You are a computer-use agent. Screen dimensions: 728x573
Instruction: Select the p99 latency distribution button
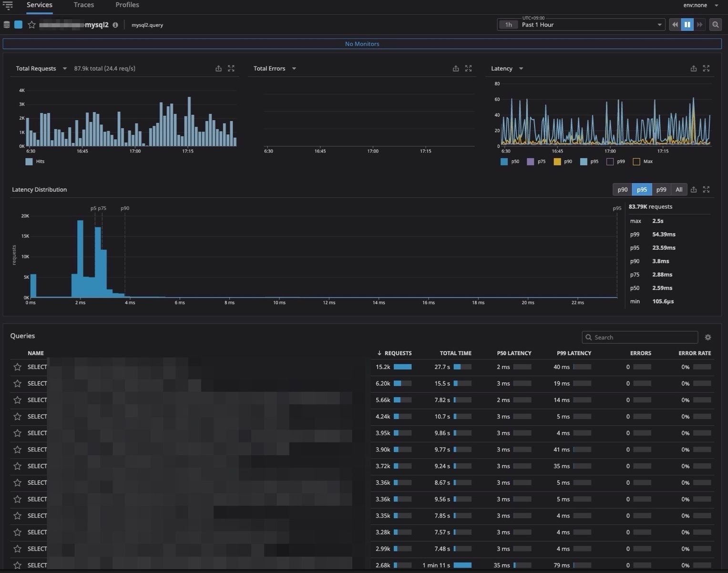click(x=661, y=190)
